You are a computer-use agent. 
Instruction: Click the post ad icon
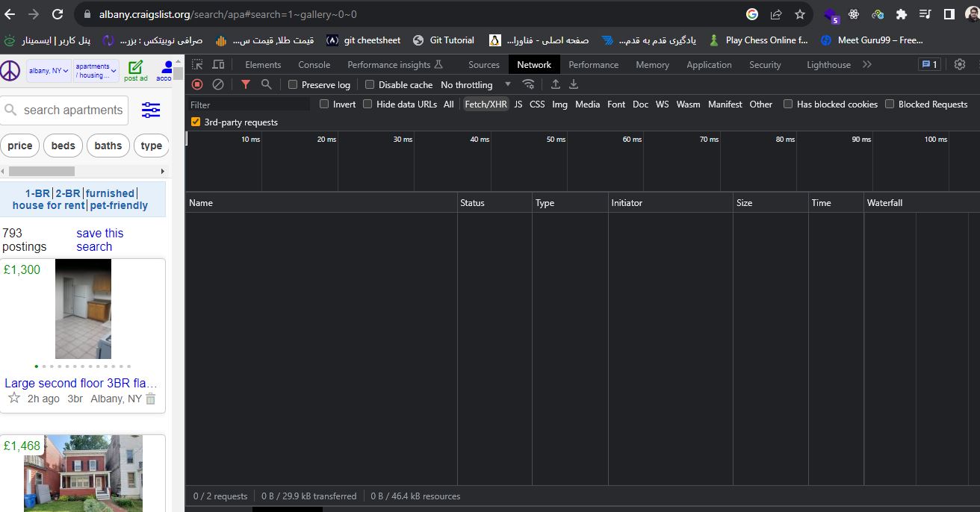tap(135, 71)
